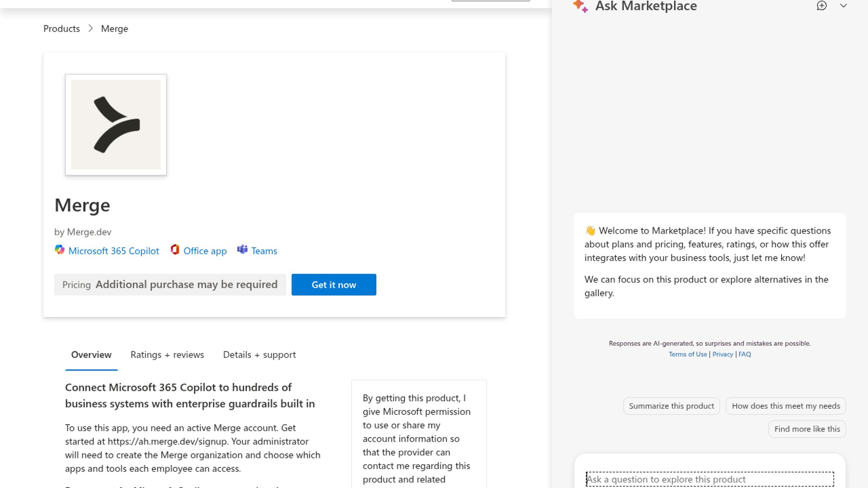Open the FAQ link
This screenshot has width=868, height=488.
click(745, 354)
